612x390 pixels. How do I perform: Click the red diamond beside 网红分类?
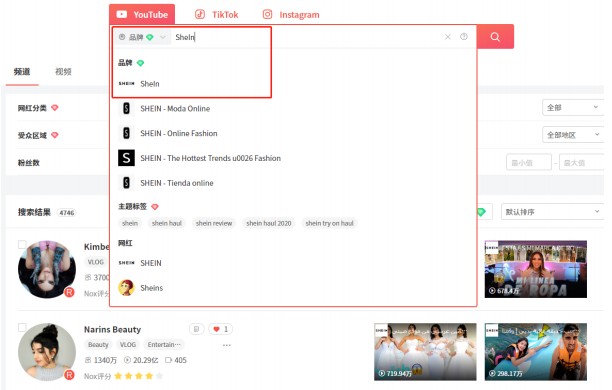[x=55, y=108]
